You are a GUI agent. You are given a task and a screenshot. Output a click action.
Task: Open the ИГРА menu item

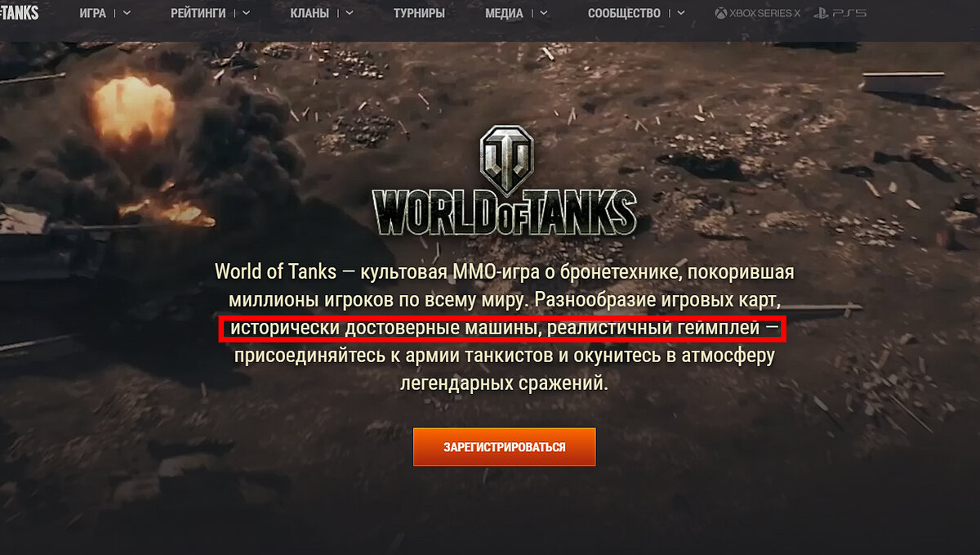[x=93, y=13]
